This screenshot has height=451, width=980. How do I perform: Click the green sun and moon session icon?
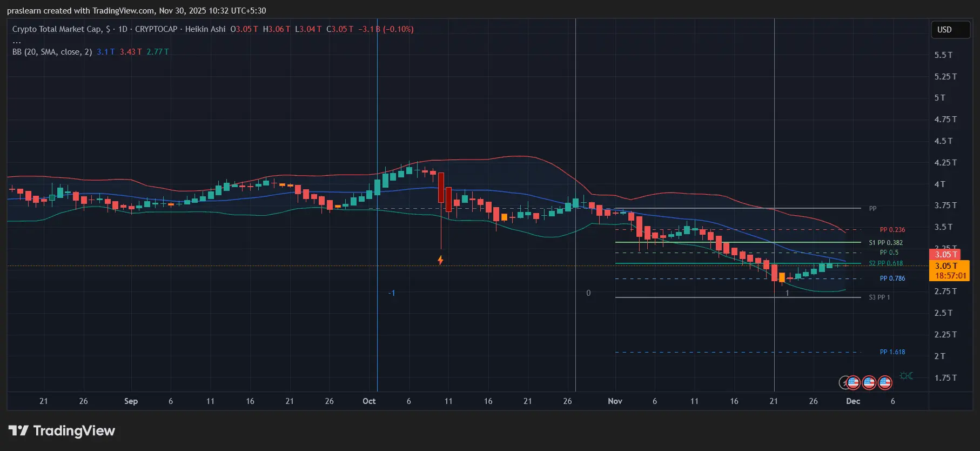point(907,376)
